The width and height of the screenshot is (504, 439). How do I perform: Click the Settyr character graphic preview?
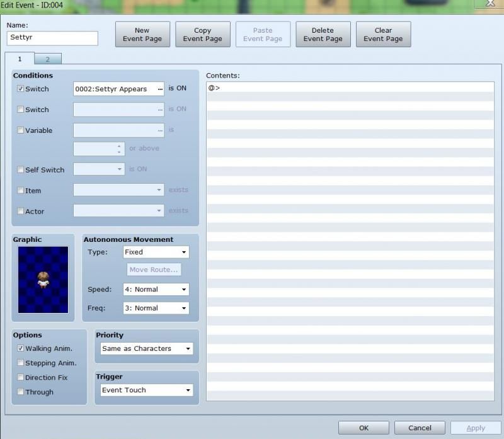[x=43, y=279]
